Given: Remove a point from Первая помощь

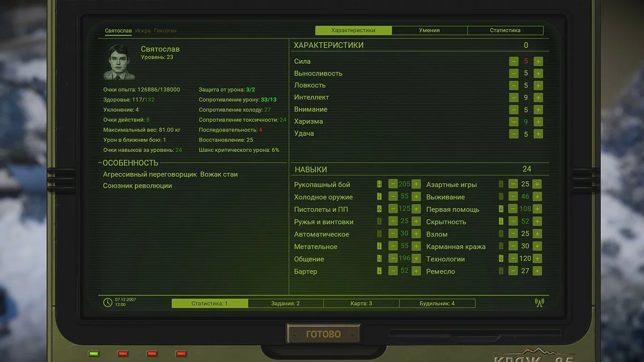Looking at the screenshot, I should coord(514,209).
